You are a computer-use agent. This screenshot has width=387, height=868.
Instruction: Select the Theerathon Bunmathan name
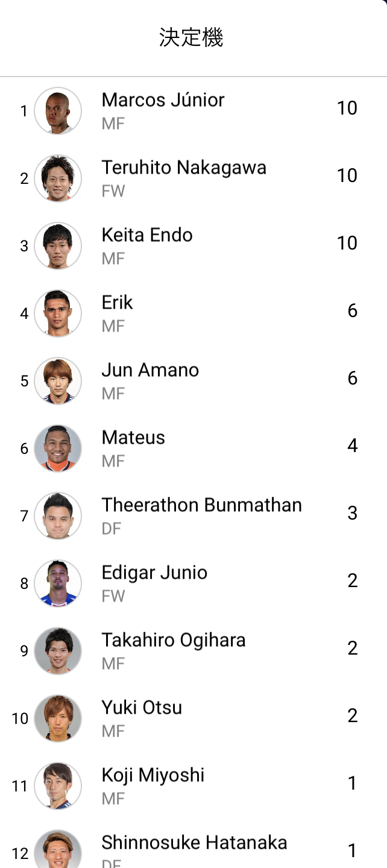(201, 505)
